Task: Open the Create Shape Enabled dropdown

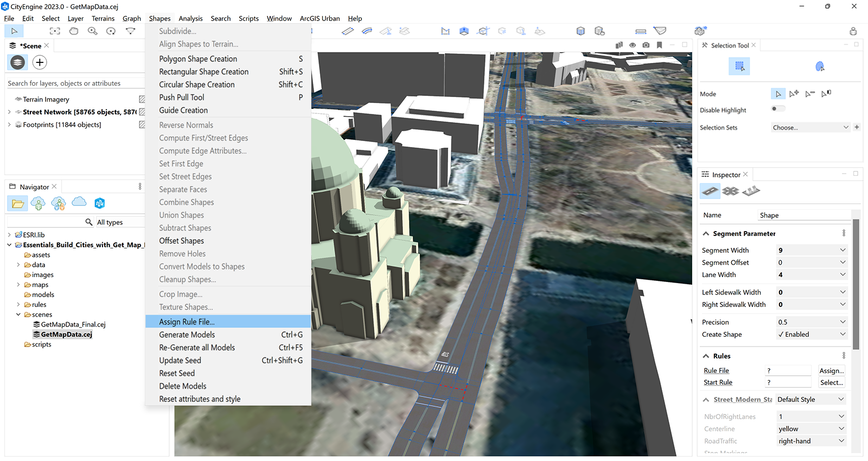Action: tap(811, 335)
